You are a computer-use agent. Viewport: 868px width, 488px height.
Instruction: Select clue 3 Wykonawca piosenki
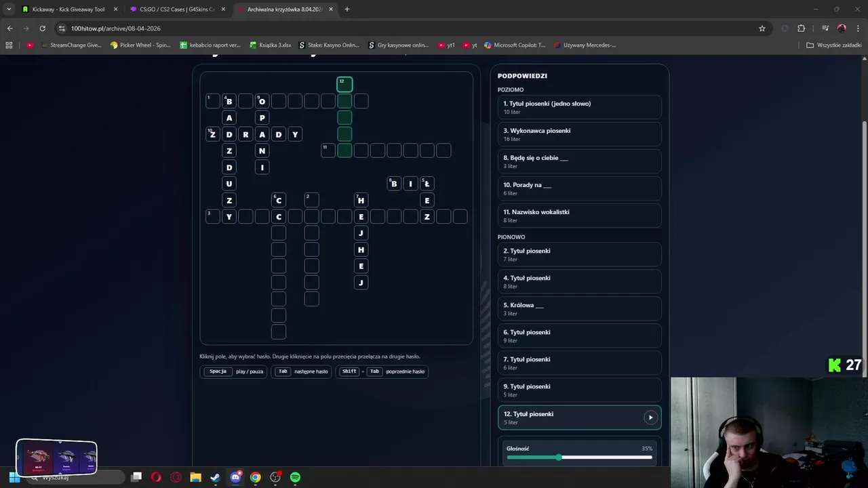click(579, 134)
